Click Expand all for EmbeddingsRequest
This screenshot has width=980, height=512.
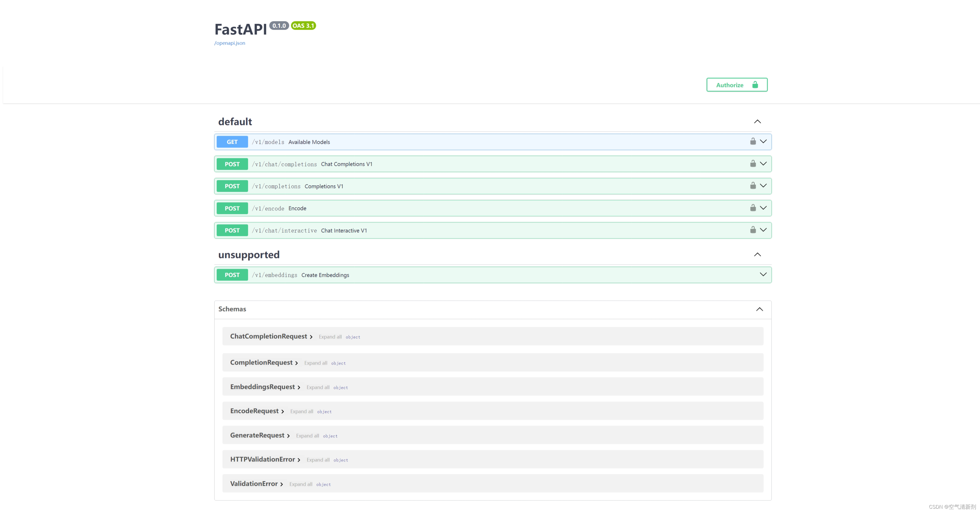pyautogui.click(x=318, y=387)
